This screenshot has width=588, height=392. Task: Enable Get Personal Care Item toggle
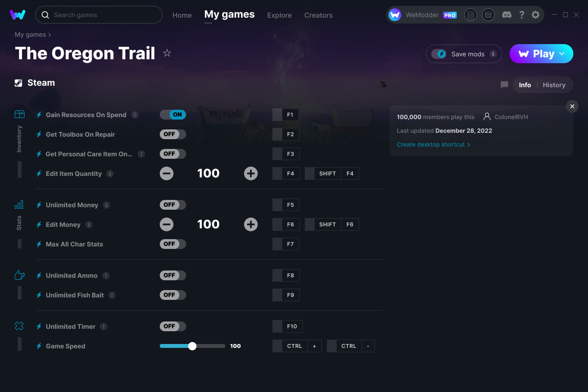173,154
